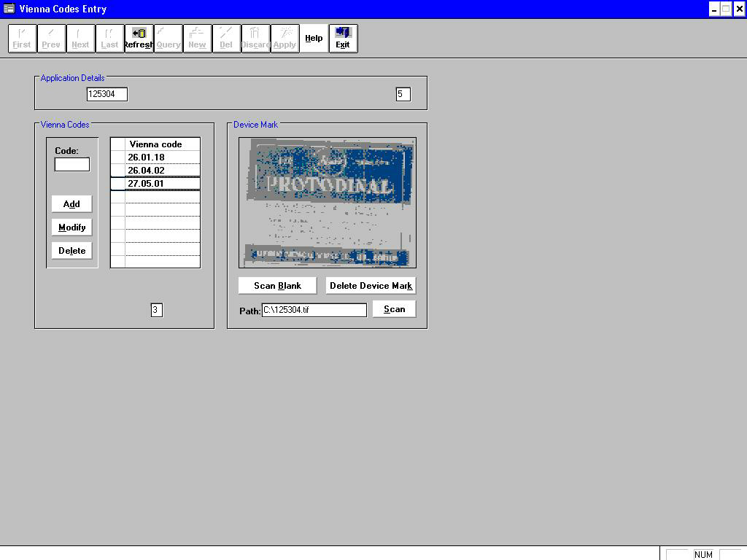Screen dimensions: 747x560
Task: Click the count field showing 3
Action: point(156,310)
